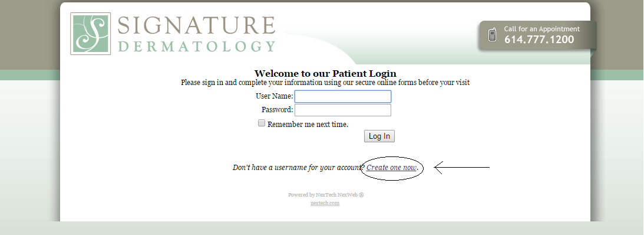The width and height of the screenshot is (644, 235).
Task: Click the Remember me next time label
Action: click(x=308, y=125)
